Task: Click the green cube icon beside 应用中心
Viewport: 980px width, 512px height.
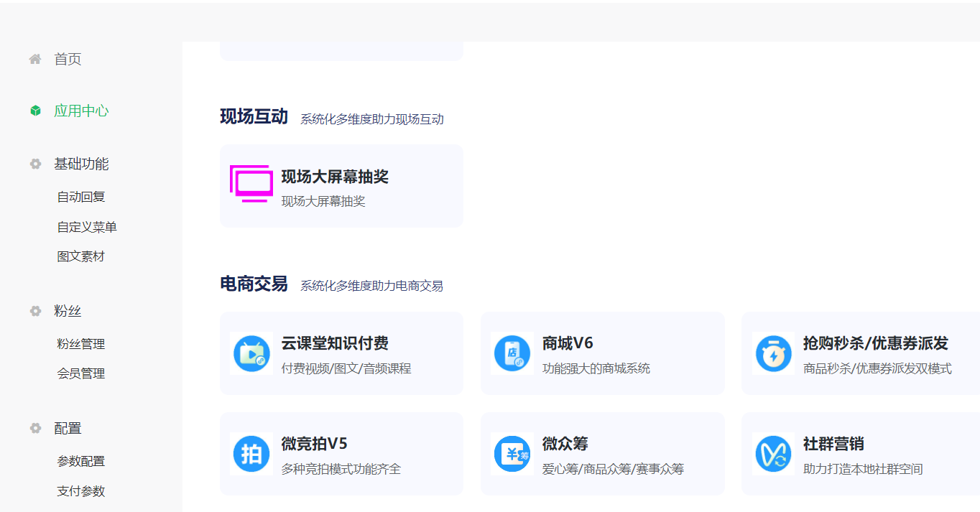Action: click(34, 110)
